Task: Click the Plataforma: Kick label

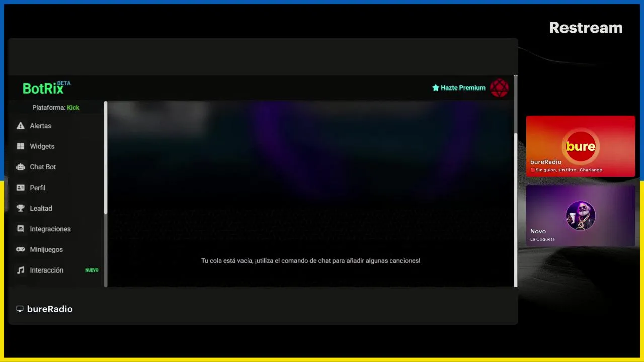Action: [56, 107]
